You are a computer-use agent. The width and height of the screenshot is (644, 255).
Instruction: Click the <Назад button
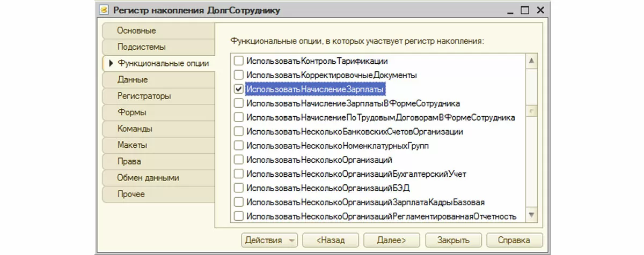click(331, 240)
